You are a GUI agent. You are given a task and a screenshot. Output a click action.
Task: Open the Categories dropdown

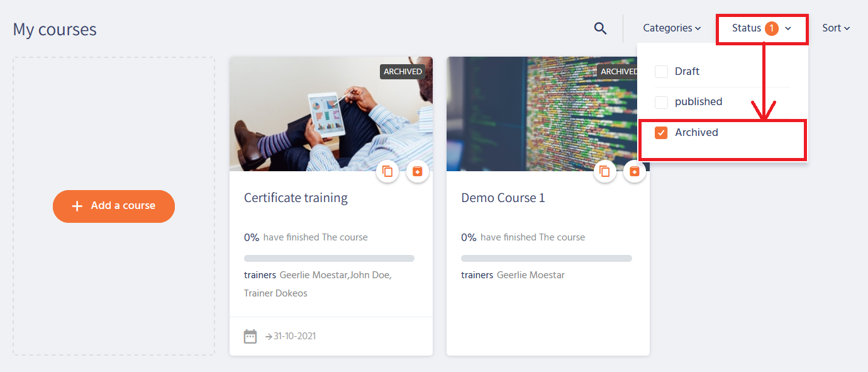coord(672,28)
